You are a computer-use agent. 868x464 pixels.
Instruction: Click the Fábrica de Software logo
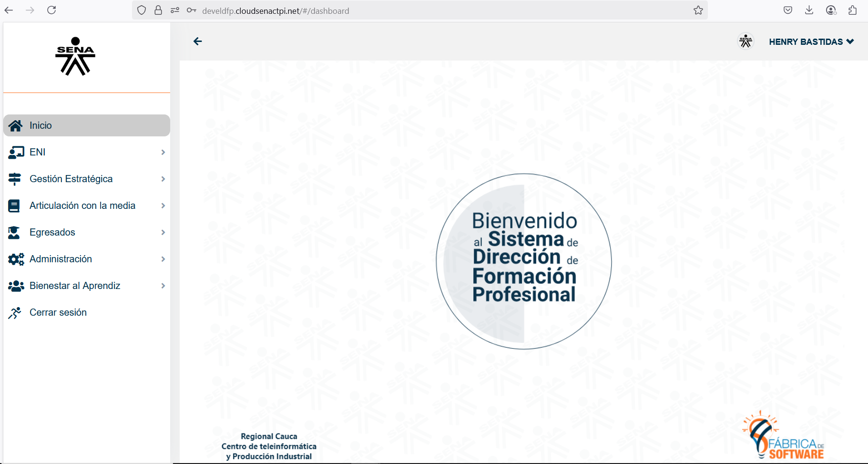783,436
